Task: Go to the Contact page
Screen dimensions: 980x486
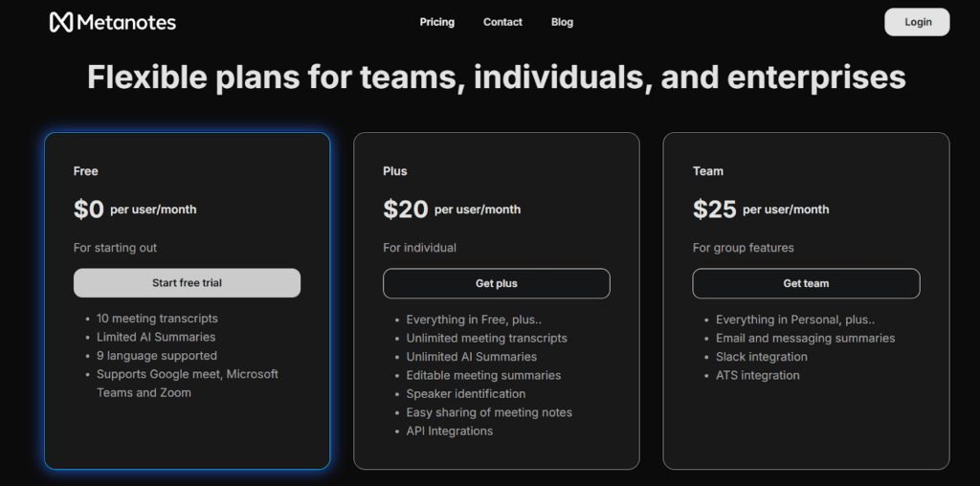Action: (x=502, y=22)
